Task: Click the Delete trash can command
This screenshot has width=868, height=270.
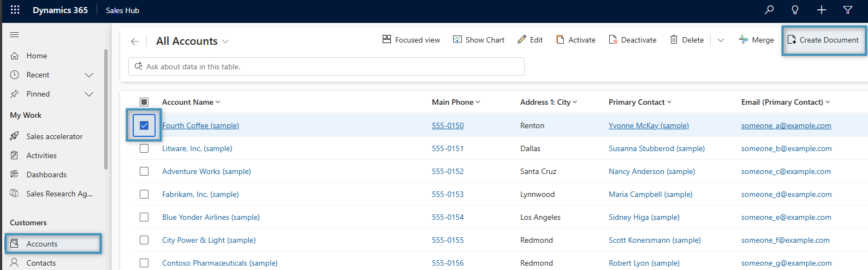Action: (687, 40)
